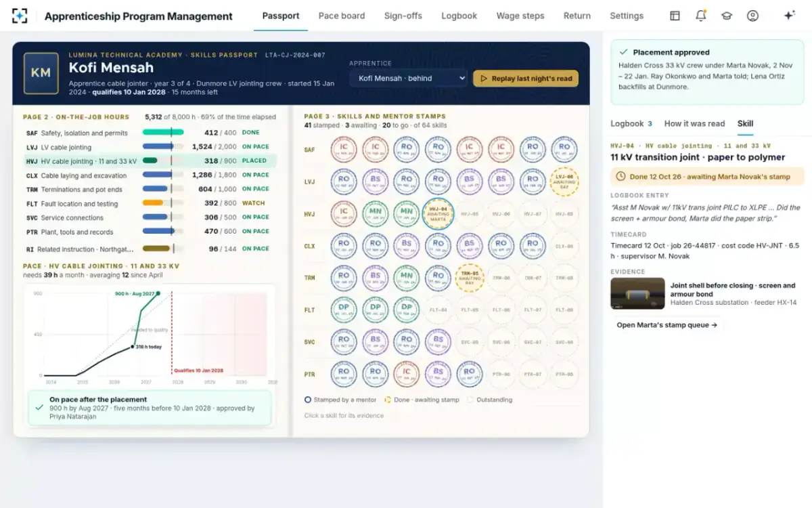
Task: Select the outstanding FLT-04 skill circle
Action: click(438, 310)
